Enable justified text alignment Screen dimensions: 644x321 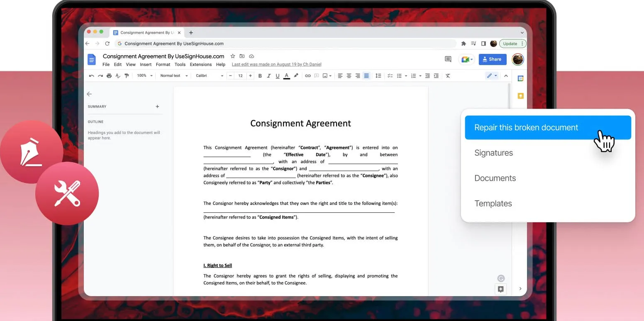point(366,76)
